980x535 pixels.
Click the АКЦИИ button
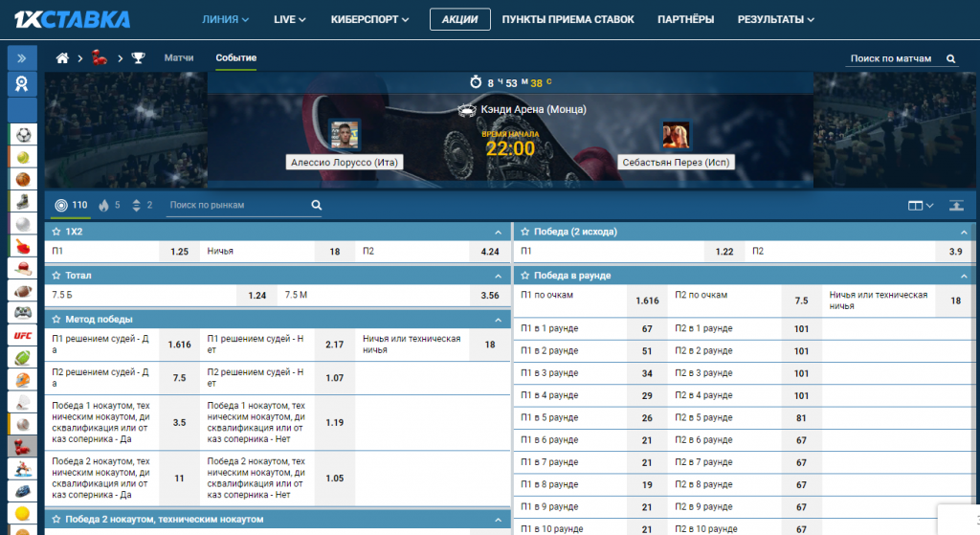click(460, 19)
